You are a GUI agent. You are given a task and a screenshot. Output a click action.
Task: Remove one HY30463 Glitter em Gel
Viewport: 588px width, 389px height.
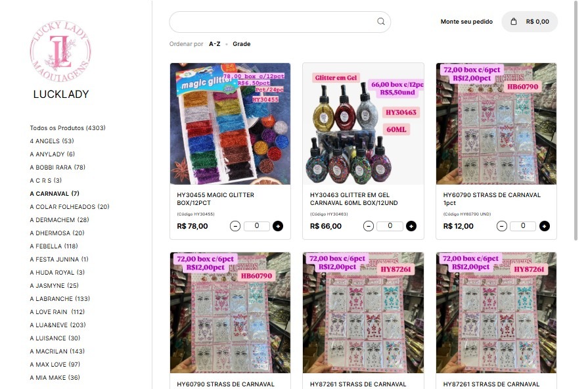point(369,226)
